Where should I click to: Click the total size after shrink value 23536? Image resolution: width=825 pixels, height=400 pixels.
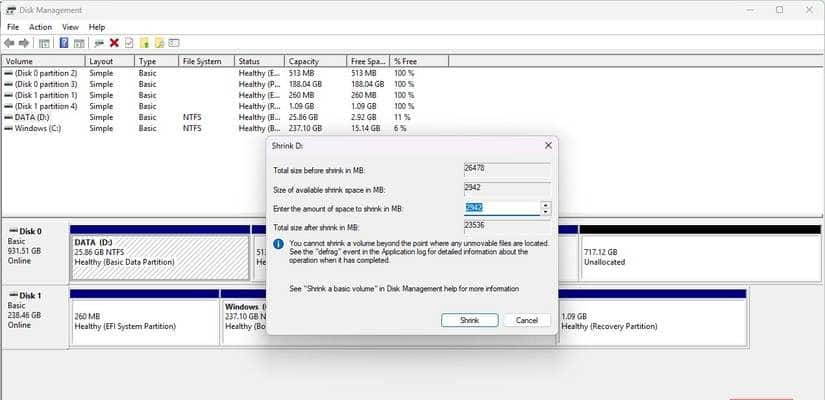coord(507,226)
